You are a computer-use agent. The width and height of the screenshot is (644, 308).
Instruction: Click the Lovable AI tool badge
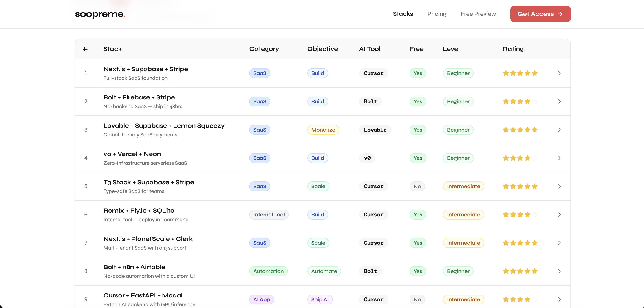coord(375,130)
